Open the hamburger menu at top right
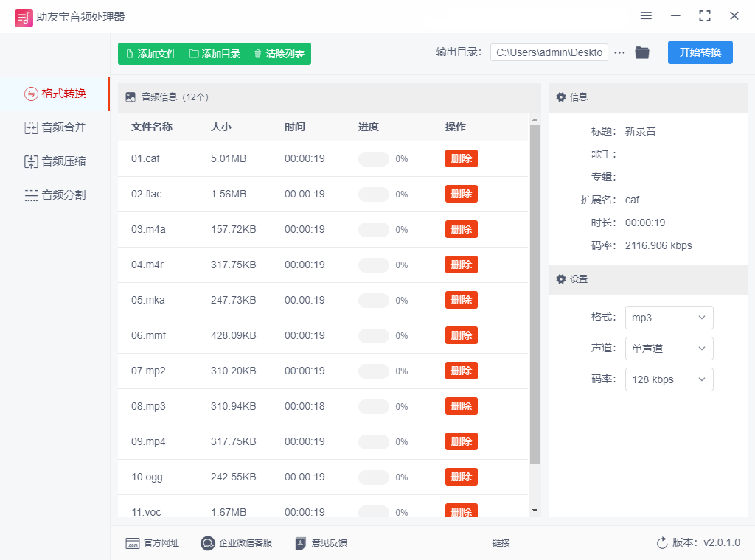This screenshot has width=755, height=560. [x=646, y=15]
